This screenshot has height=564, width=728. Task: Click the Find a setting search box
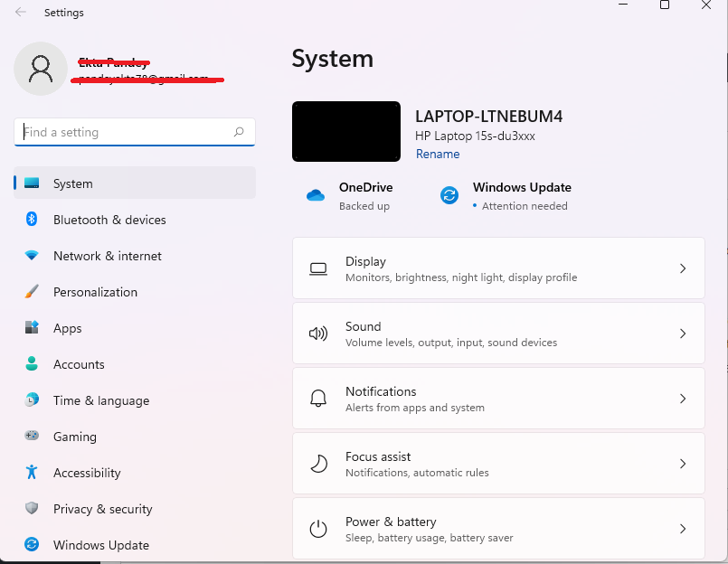point(127,132)
